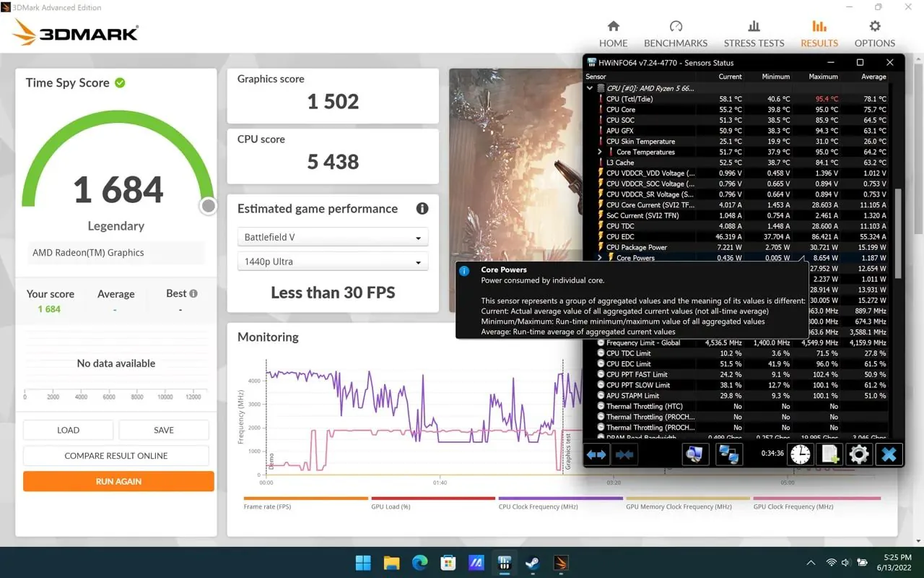Image resolution: width=924 pixels, height=578 pixels.
Task: Expand the Core Temperatures row
Action: tap(600, 152)
